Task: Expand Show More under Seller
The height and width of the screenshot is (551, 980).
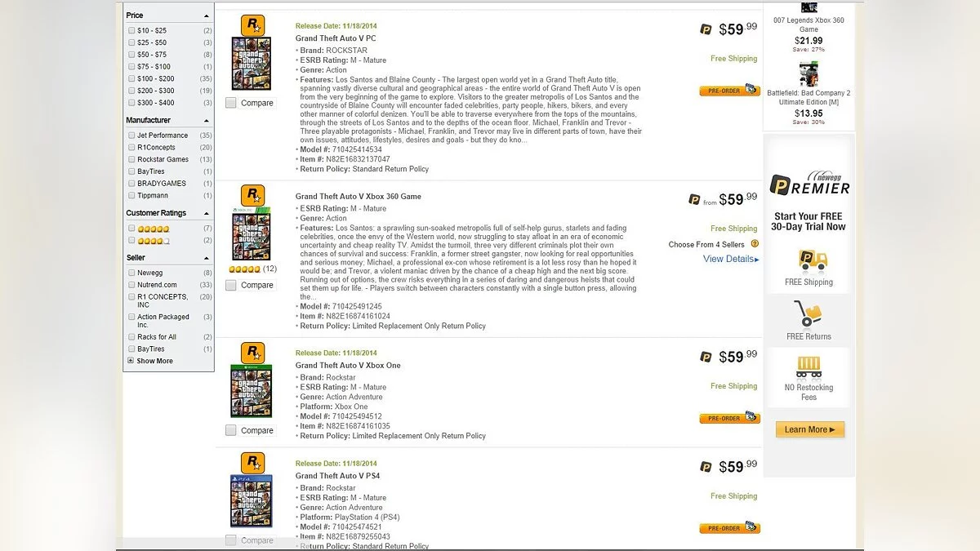Action: [x=154, y=361]
